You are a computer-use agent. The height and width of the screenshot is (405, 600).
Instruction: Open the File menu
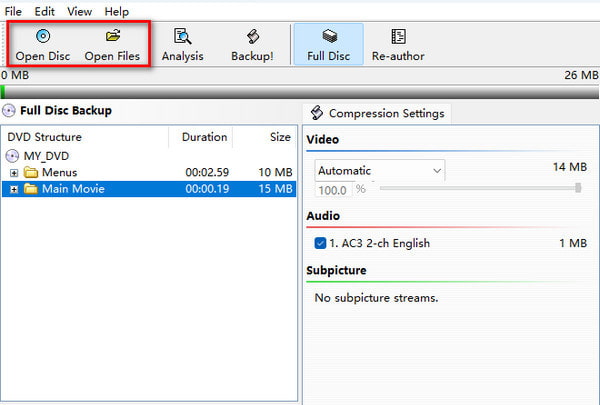13,11
